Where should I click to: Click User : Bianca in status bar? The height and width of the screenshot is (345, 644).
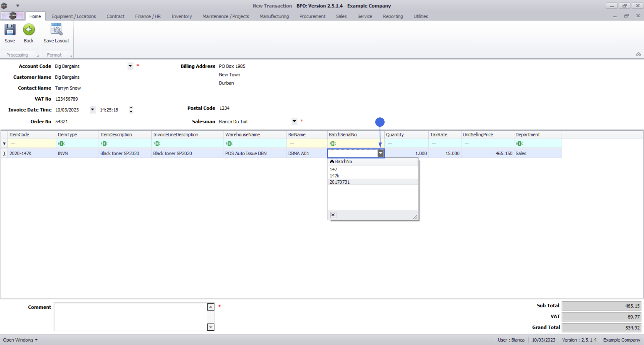[x=511, y=340]
